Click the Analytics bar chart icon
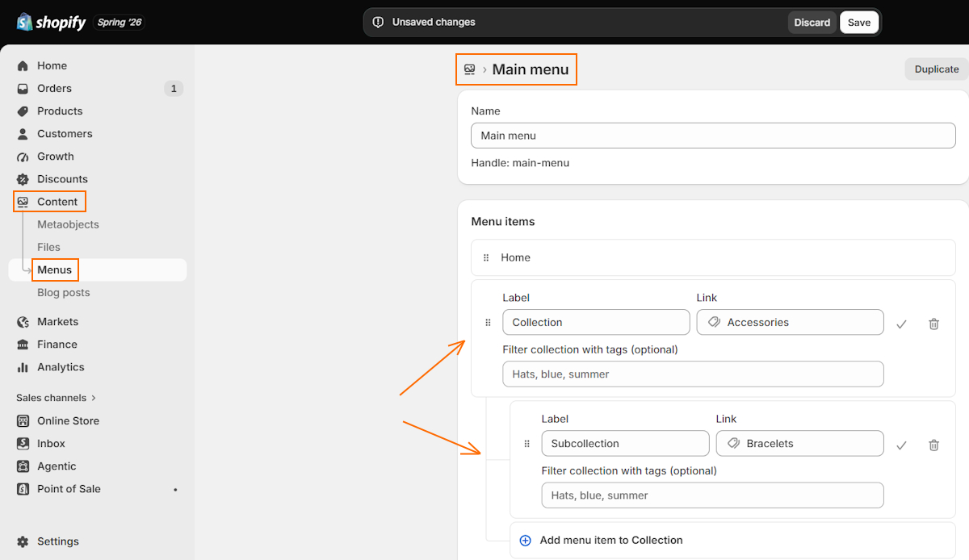 23,367
